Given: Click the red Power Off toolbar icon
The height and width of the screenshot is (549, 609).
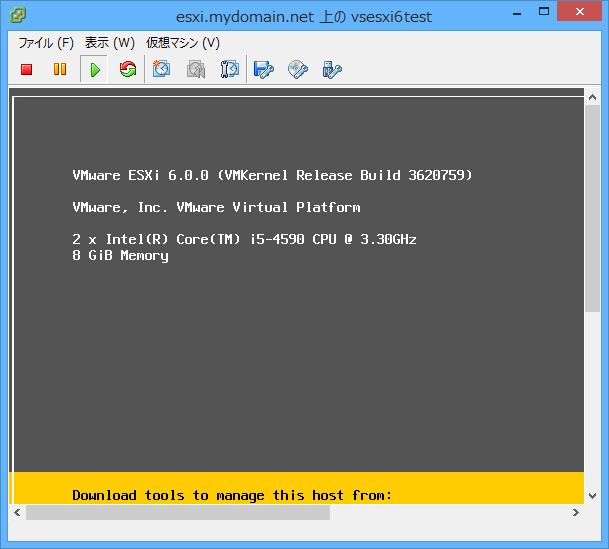Looking at the screenshot, I should pos(26,69).
